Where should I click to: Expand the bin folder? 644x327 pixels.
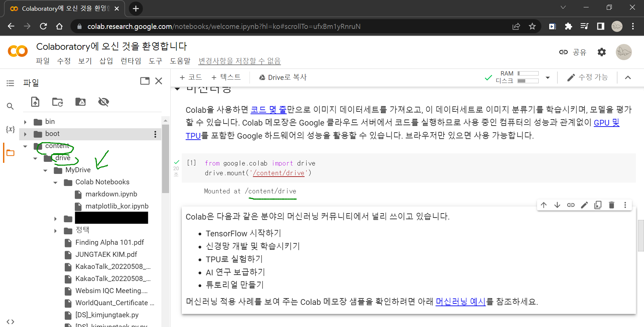25,122
